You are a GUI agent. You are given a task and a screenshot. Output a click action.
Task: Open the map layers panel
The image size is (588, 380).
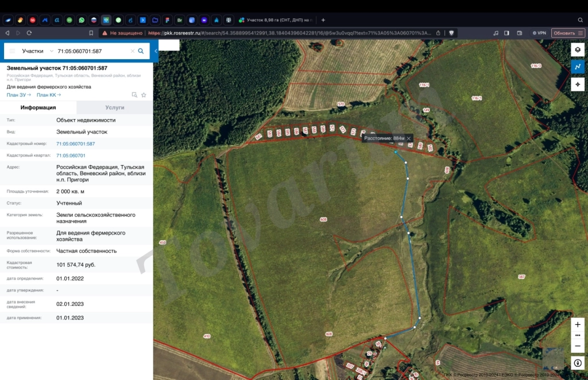578,49
